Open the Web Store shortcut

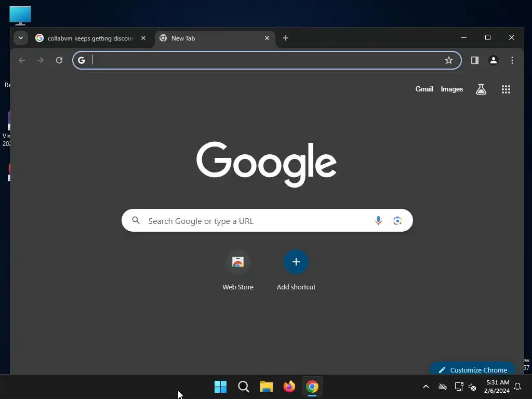click(238, 270)
